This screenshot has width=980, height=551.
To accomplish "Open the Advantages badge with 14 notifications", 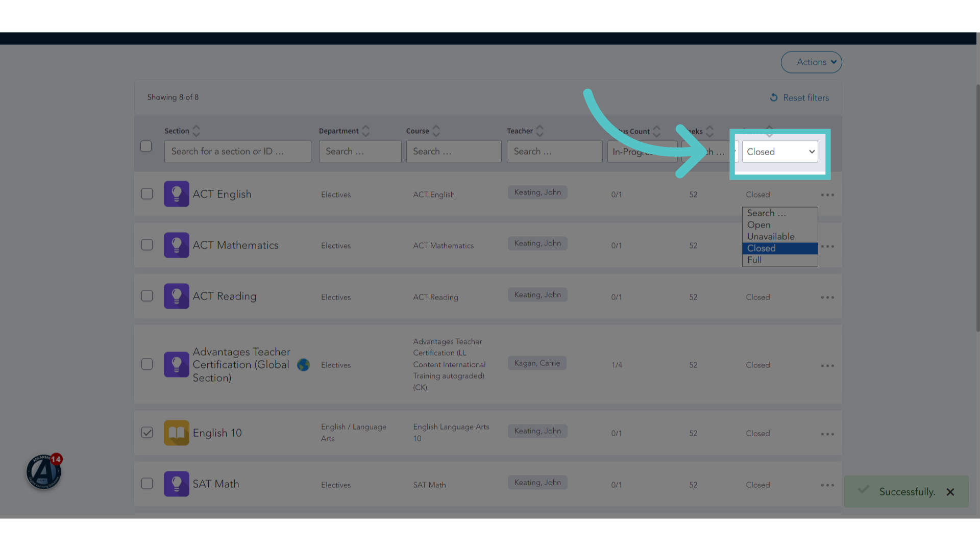I will coord(44,471).
